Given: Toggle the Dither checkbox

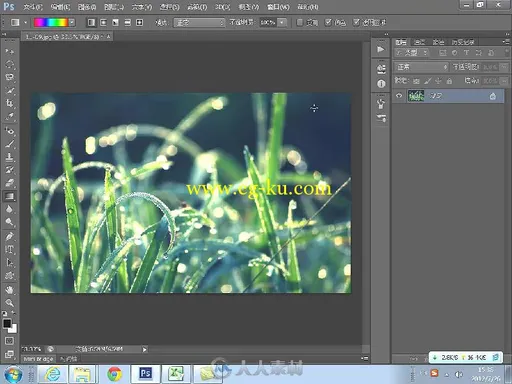Looking at the screenshot, I should pyautogui.click(x=328, y=22).
